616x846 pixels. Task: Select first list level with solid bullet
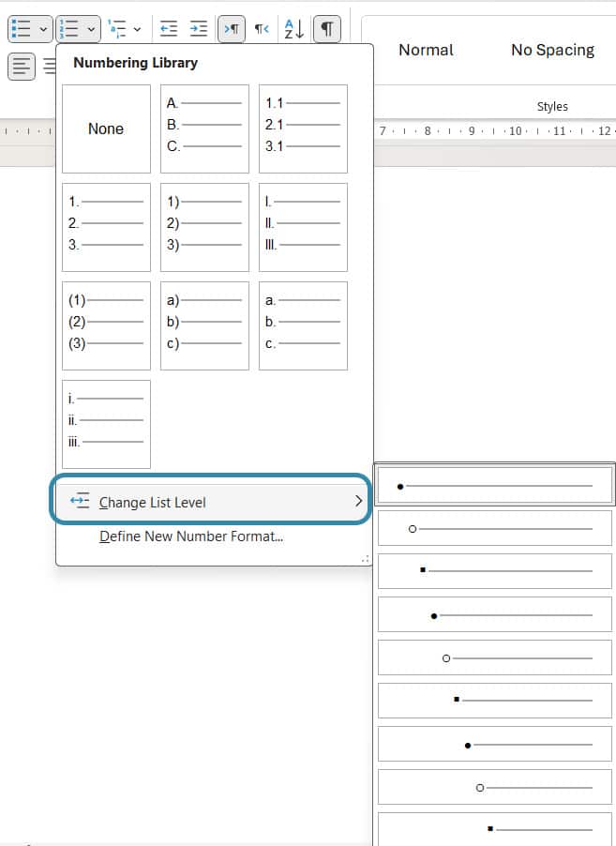click(x=494, y=486)
